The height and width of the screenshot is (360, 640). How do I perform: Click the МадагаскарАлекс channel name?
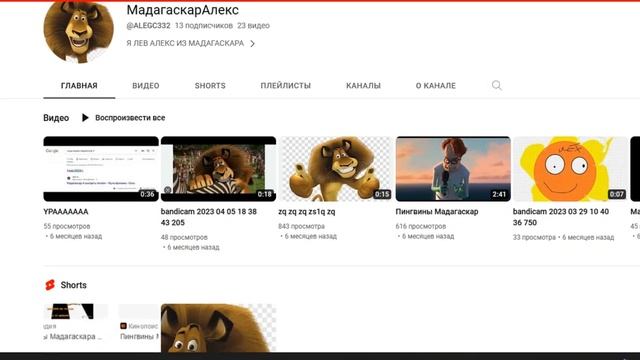point(182,10)
